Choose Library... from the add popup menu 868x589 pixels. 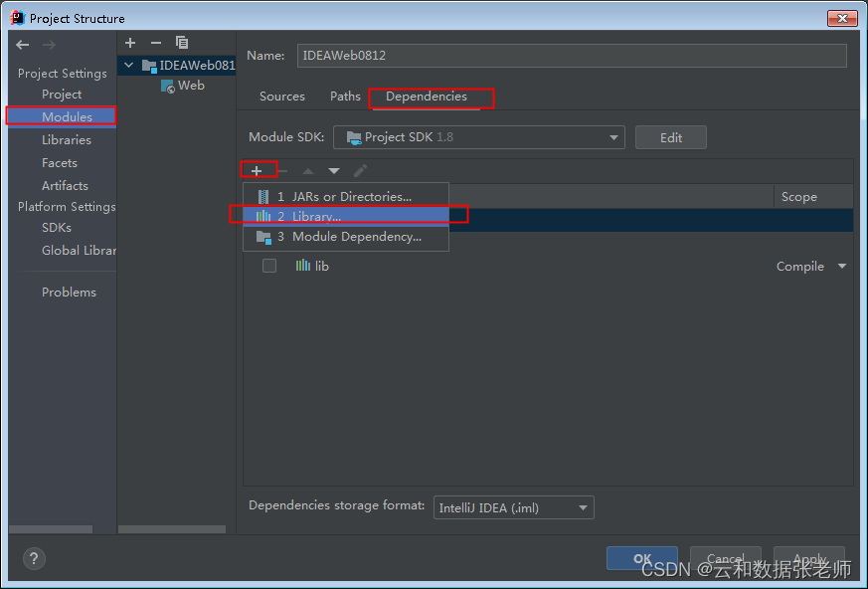[346, 217]
